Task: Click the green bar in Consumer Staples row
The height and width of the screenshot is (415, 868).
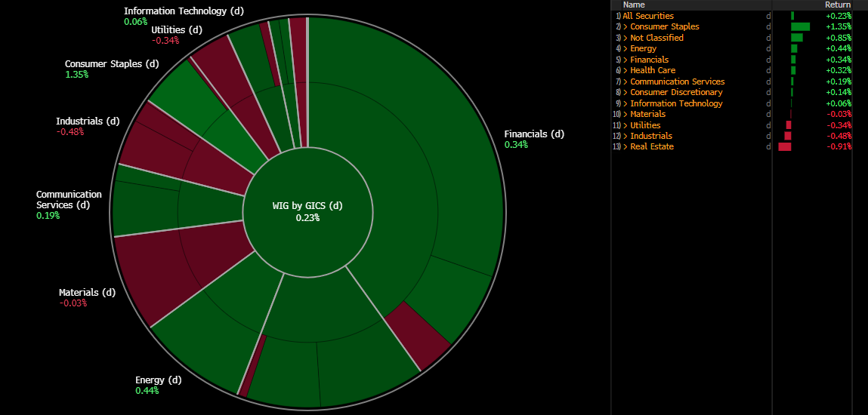Action: click(801, 26)
